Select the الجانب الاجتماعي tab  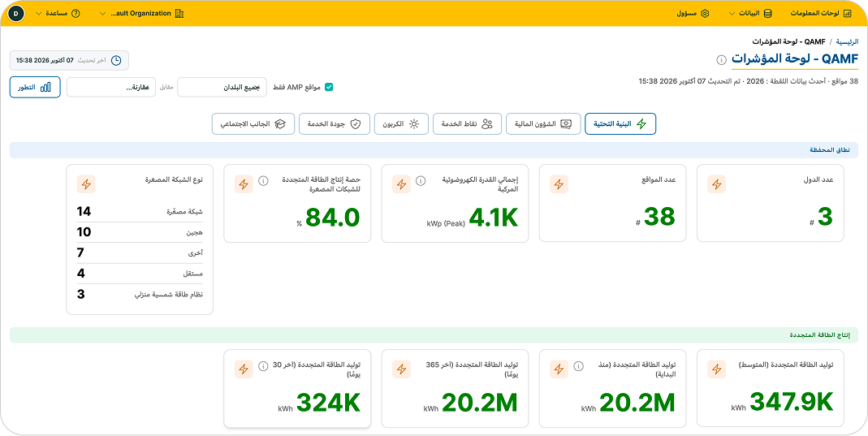point(253,124)
